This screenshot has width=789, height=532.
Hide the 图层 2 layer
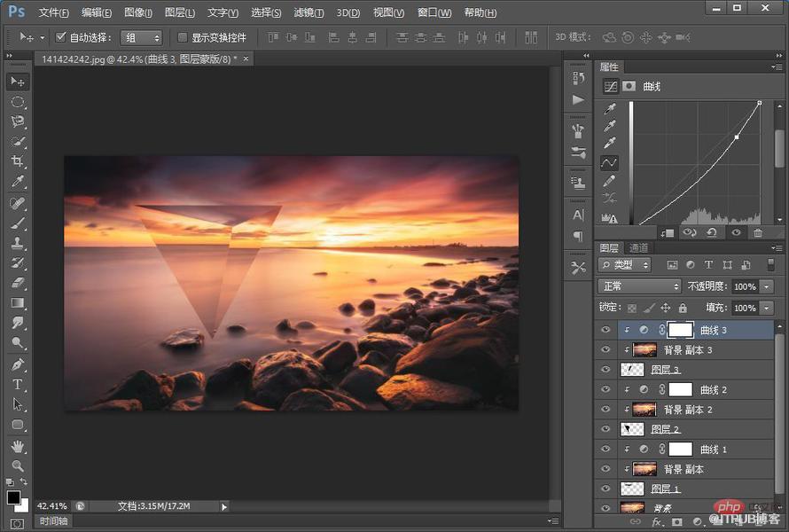coord(605,429)
